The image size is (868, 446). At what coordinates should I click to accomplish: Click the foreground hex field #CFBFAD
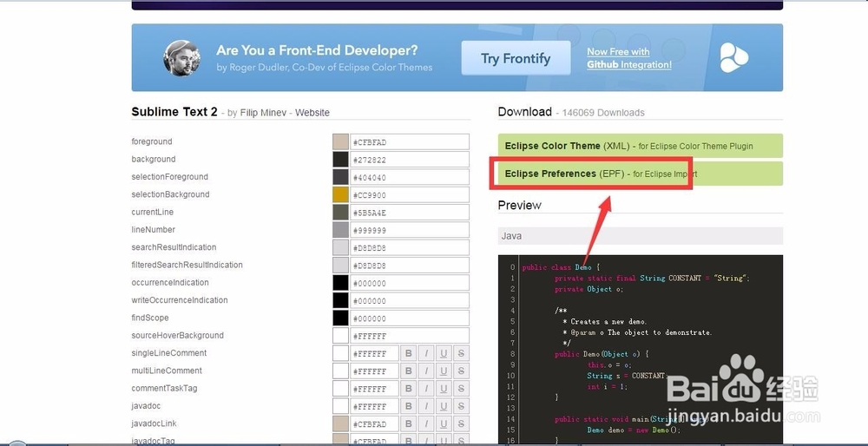(410, 141)
